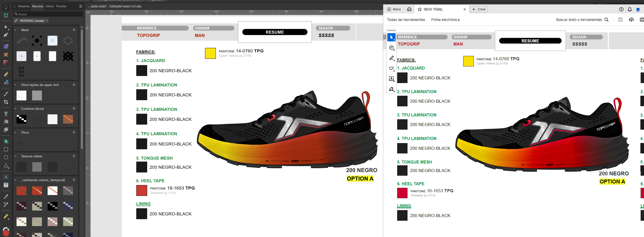Select the Move tool arrow
This screenshot has height=237, width=644.
click(6, 7)
